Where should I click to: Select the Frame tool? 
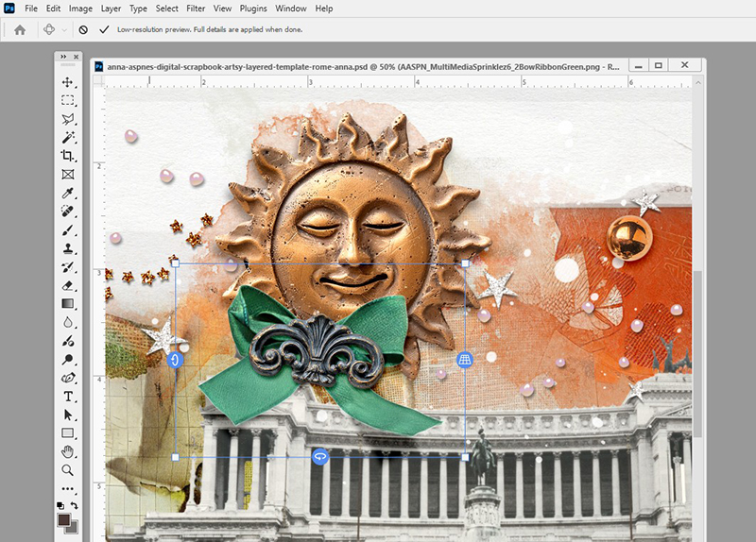coord(67,175)
